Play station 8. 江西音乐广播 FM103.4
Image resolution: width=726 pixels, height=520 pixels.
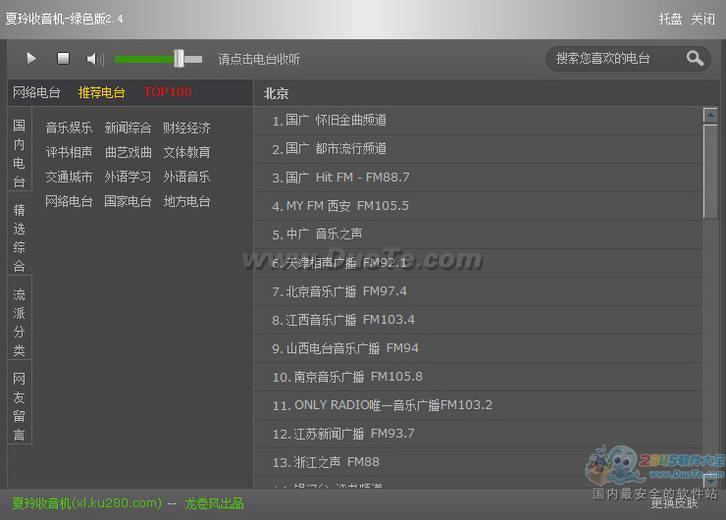(x=478, y=320)
